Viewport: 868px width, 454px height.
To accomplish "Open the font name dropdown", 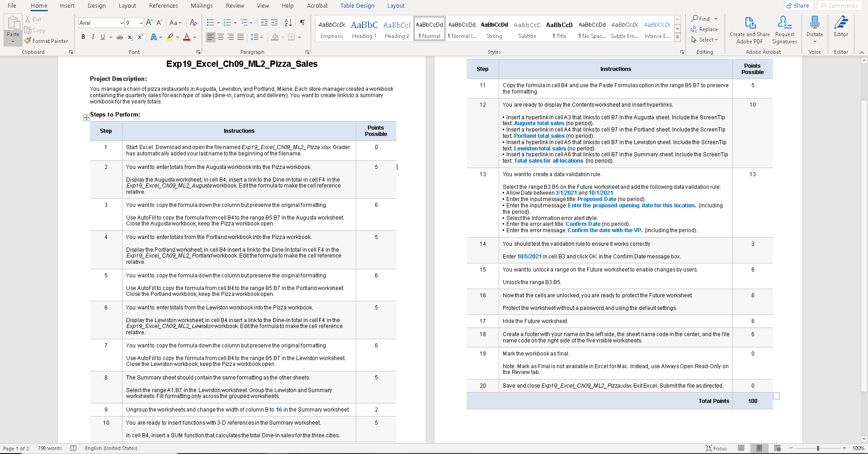I will [x=122, y=23].
